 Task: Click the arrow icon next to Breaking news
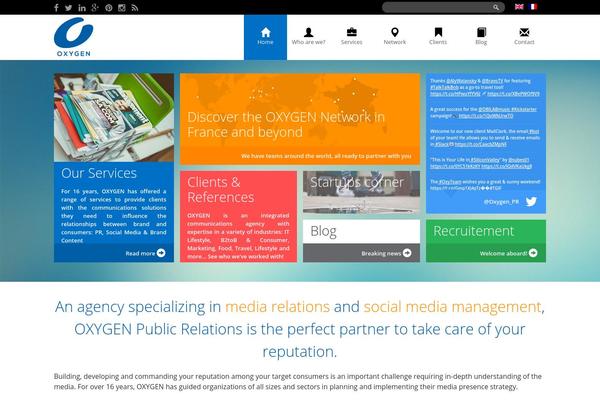click(407, 253)
